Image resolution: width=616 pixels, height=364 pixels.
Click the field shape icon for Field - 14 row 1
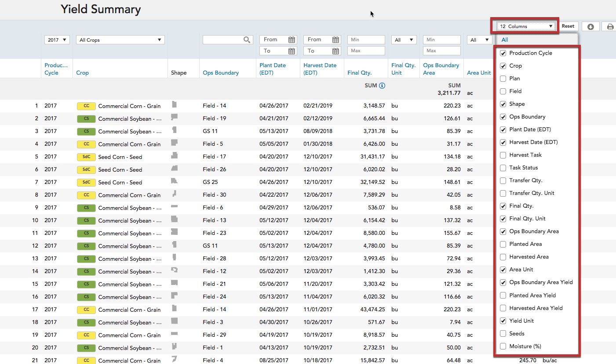tap(174, 105)
